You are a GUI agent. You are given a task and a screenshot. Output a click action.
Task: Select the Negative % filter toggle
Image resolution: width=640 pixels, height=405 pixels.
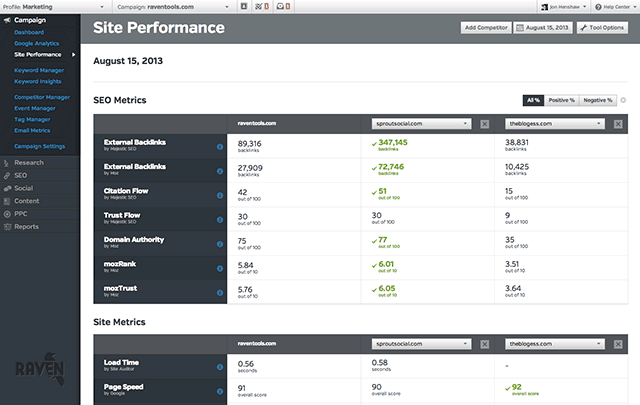pyautogui.click(x=598, y=100)
